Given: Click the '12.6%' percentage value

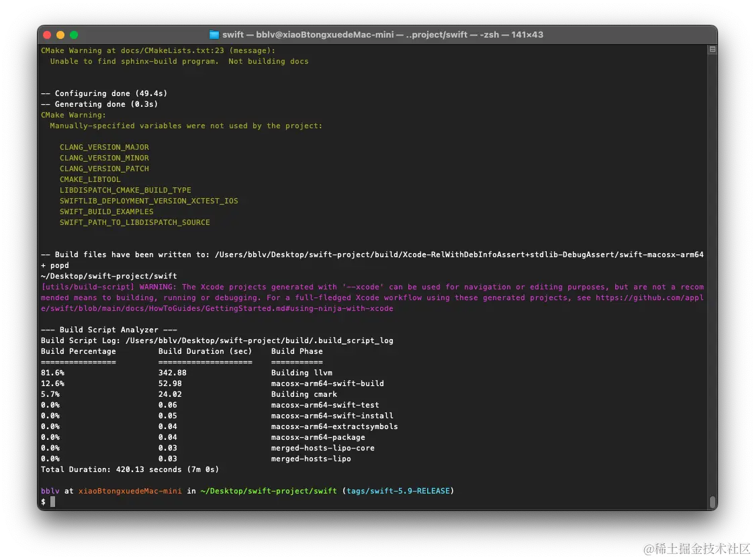Looking at the screenshot, I should point(52,383).
